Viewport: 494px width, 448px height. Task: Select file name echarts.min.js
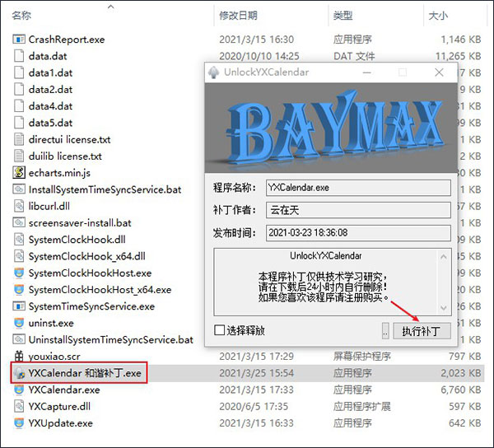(x=59, y=173)
